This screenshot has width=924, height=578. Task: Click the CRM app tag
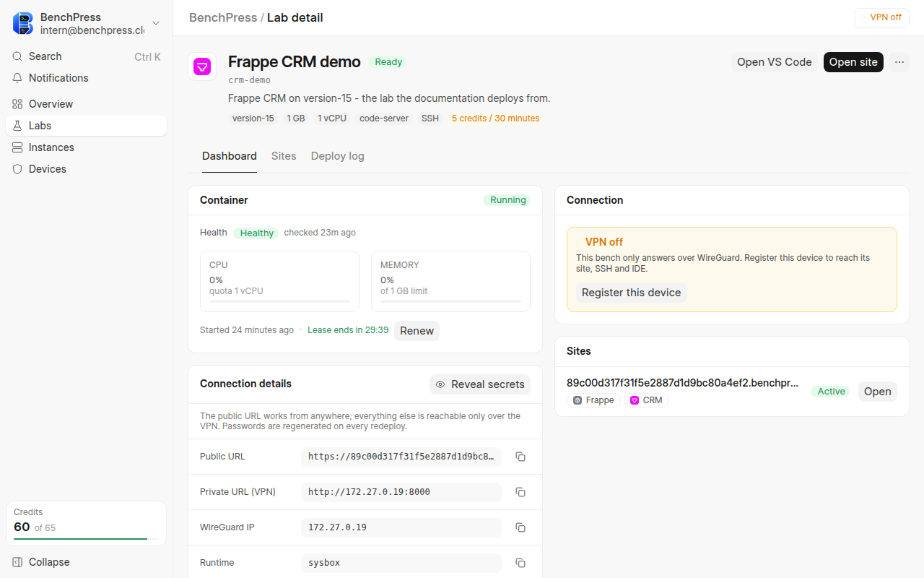tap(646, 400)
